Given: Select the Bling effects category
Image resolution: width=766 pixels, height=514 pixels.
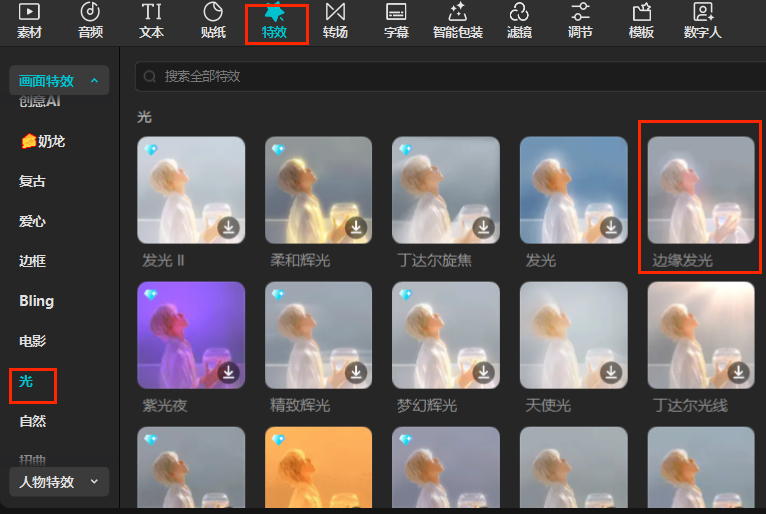Looking at the screenshot, I should 37,301.
